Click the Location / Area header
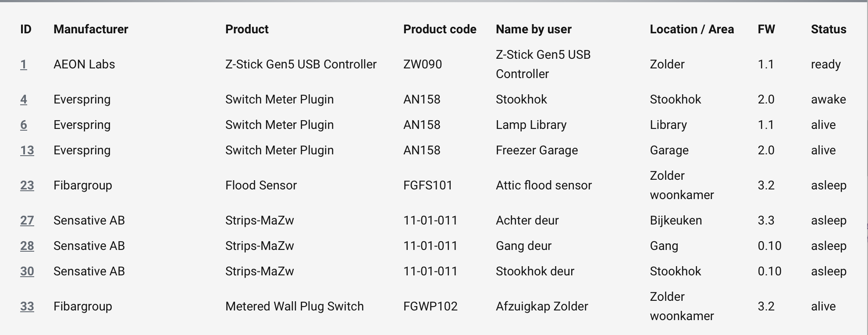The width and height of the screenshot is (868, 335). point(692,29)
